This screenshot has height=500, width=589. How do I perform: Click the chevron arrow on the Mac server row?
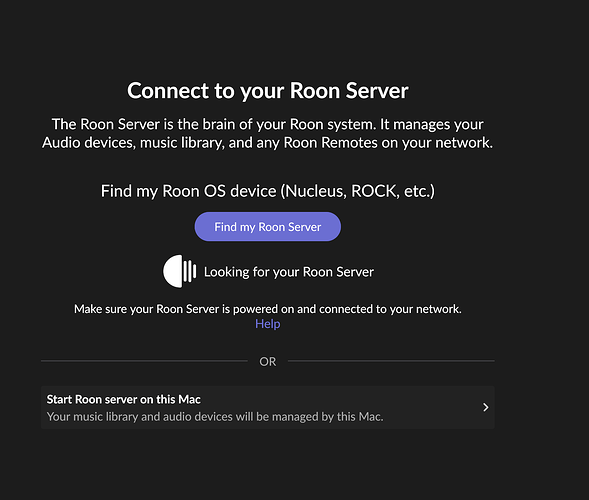click(x=485, y=407)
